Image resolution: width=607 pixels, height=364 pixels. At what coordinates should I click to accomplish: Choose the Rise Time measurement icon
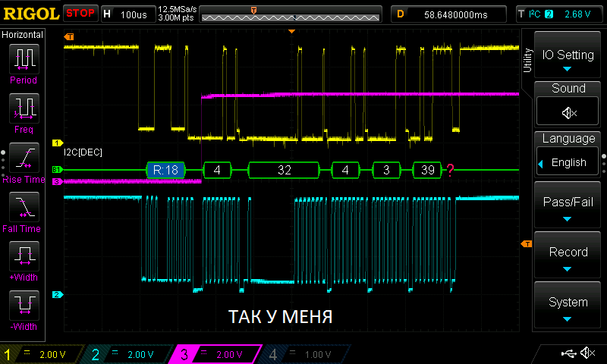point(24,158)
